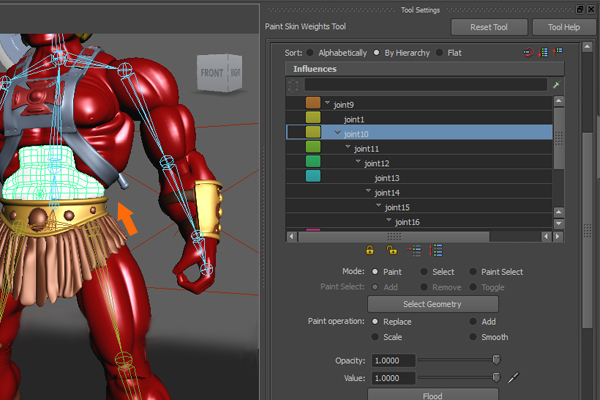Collapse the joint9 hierarchy arrow

pyautogui.click(x=327, y=103)
